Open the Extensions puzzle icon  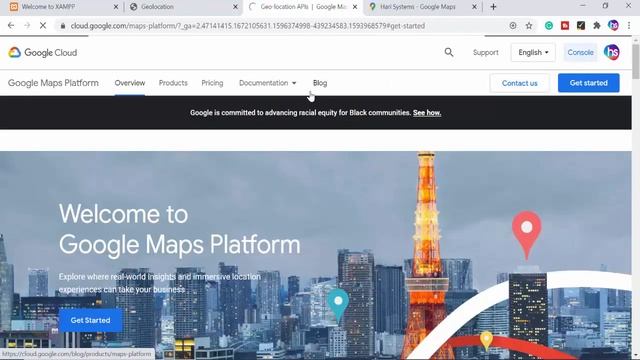click(x=597, y=26)
